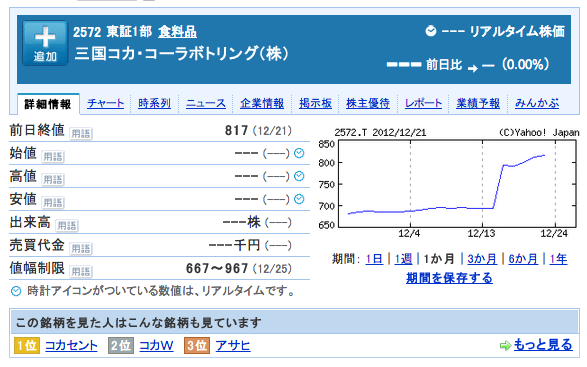Set chart period to 6か月
587x367 pixels.
523,259
